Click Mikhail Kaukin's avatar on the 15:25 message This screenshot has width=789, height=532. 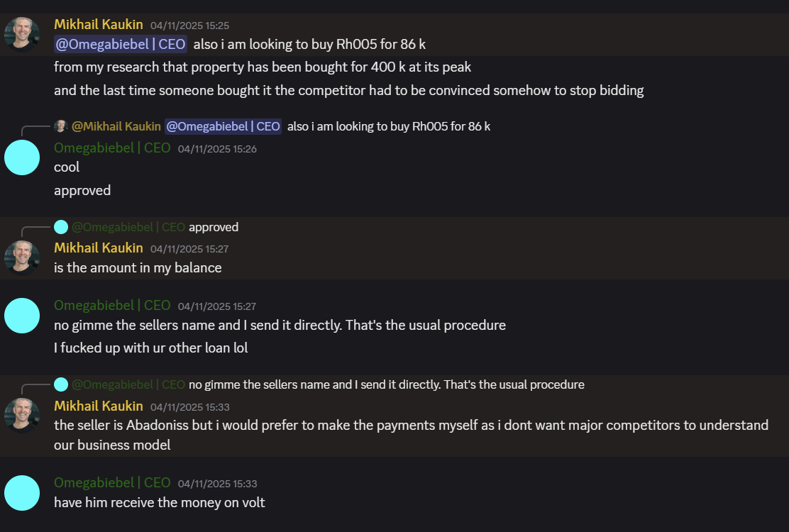point(22,33)
